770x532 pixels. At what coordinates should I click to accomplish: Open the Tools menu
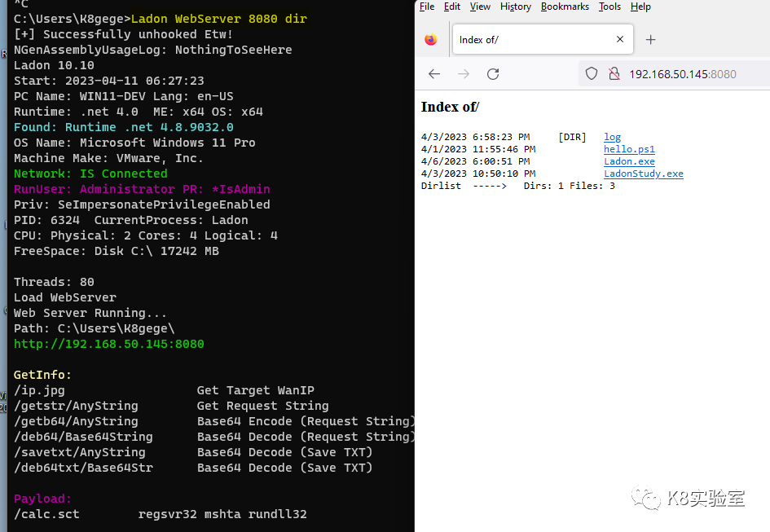[609, 7]
